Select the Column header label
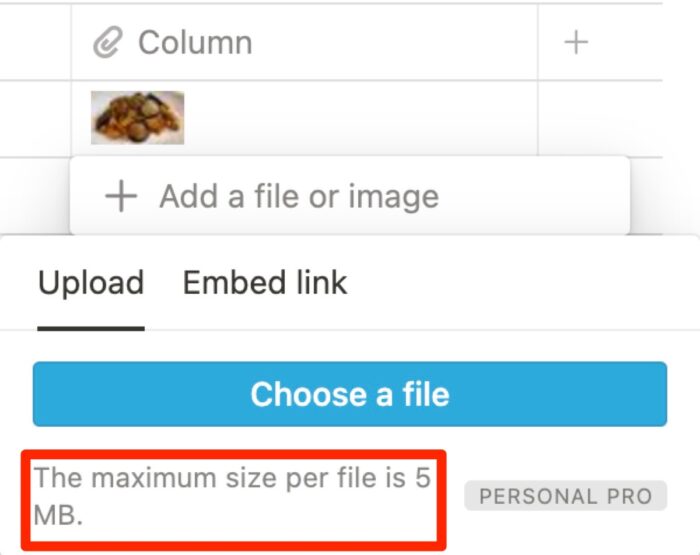Image resolution: width=700 pixels, height=555 pixels. coord(195,43)
